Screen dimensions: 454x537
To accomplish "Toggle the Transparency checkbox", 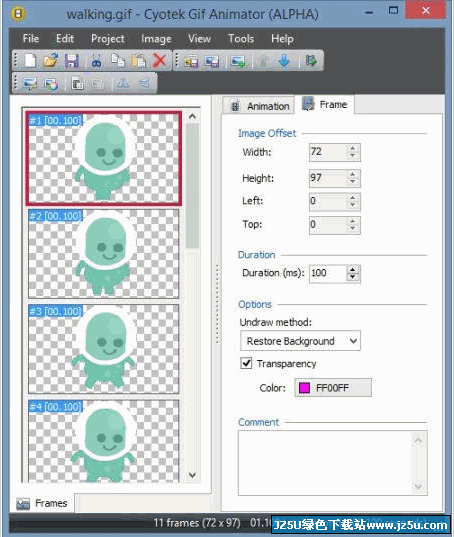I will [246, 363].
